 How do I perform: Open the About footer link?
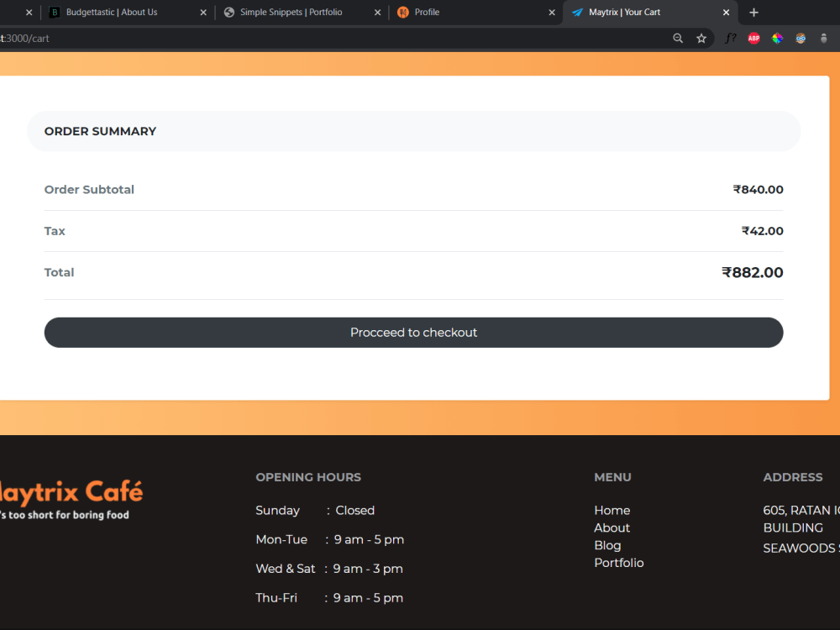click(612, 528)
